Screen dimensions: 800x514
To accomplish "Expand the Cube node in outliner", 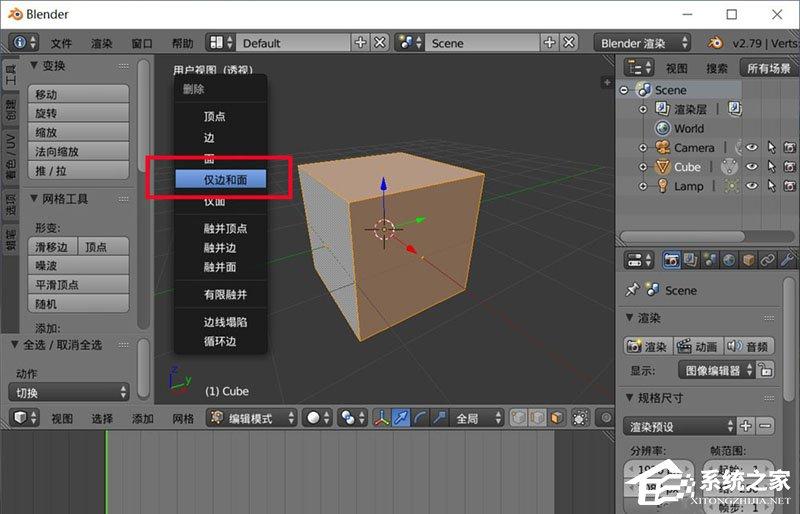I will [643, 167].
